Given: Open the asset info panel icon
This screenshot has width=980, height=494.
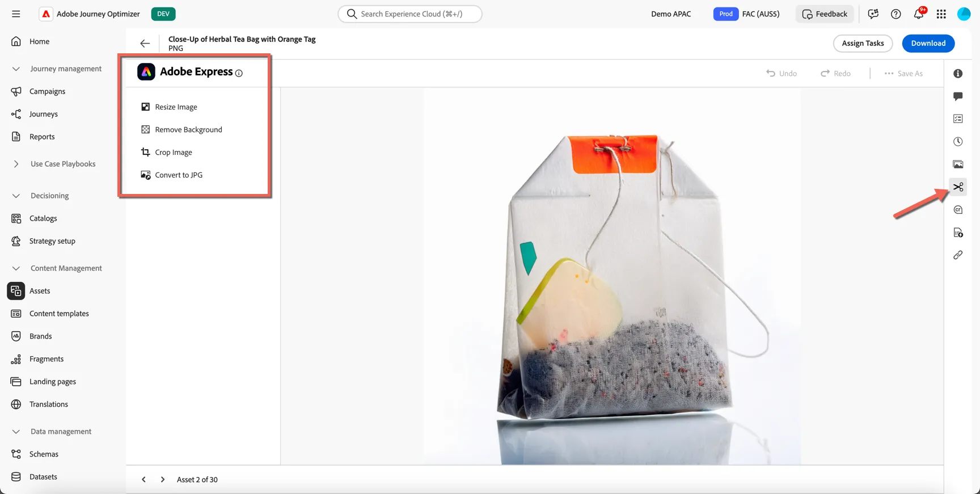Looking at the screenshot, I should pos(958,74).
